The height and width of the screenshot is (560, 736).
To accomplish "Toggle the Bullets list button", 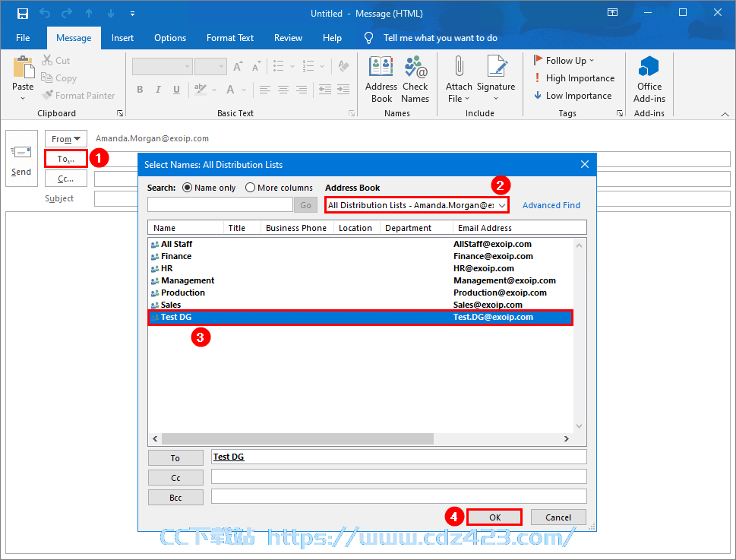I will click(x=278, y=66).
